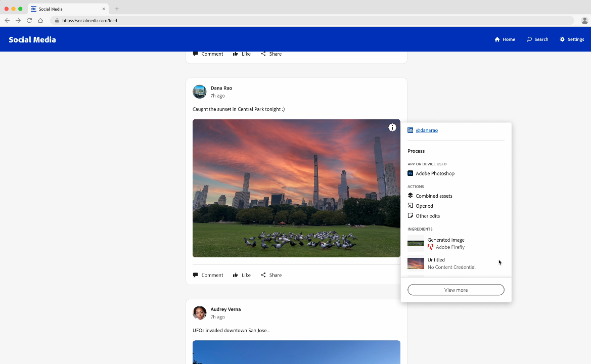Click the Other edits icon
The width and height of the screenshot is (591, 364).
[x=410, y=215]
